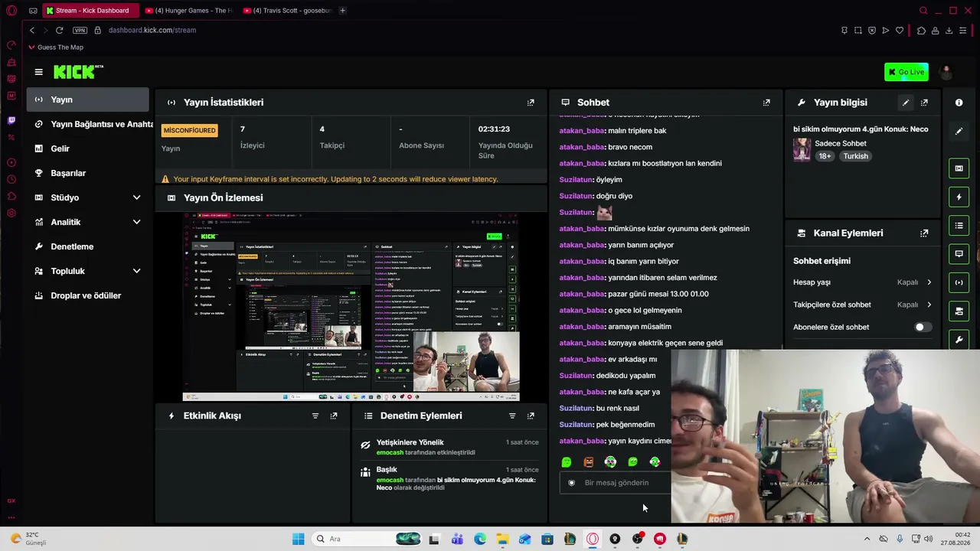980x551 pixels.
Task: Click the Sadece Sohbet category
Action: [841, 144]
